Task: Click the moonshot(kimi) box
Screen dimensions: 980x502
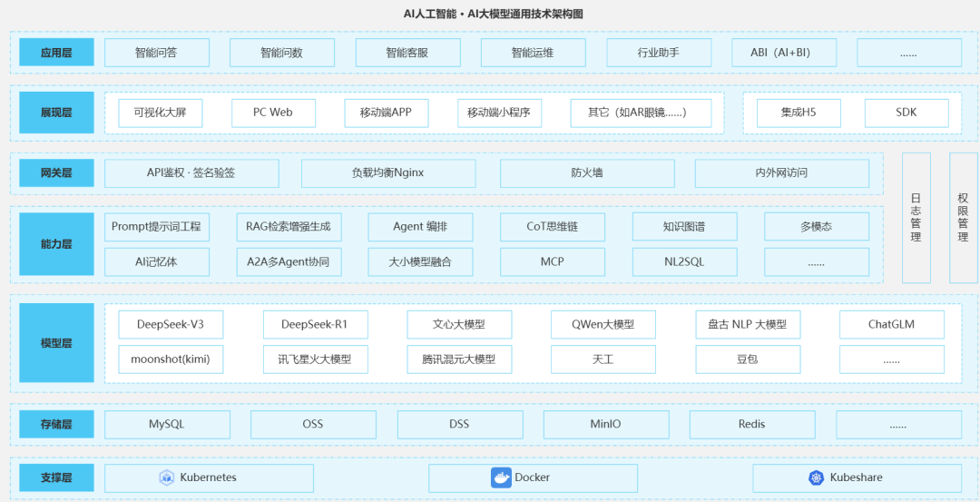Action: click(x=171, y=359)
